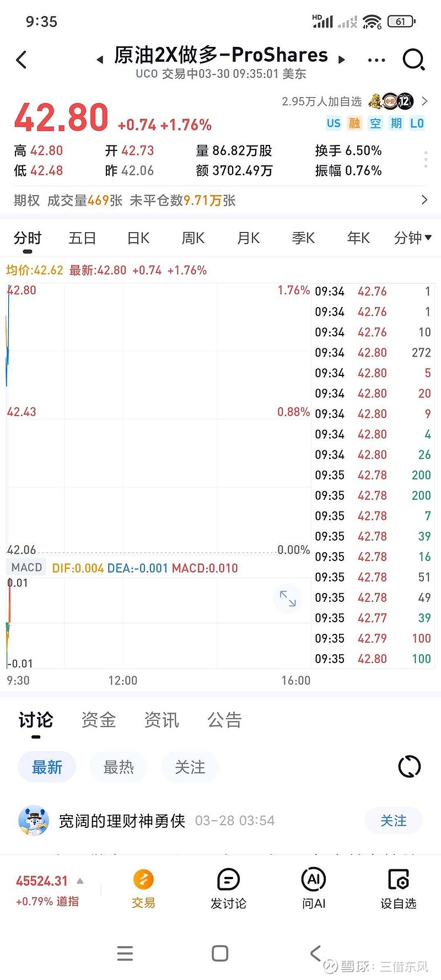The image size is (441, 980).
Task: Follow user 宽阔的理财神勇侠
Action: [x=394, y=821]
